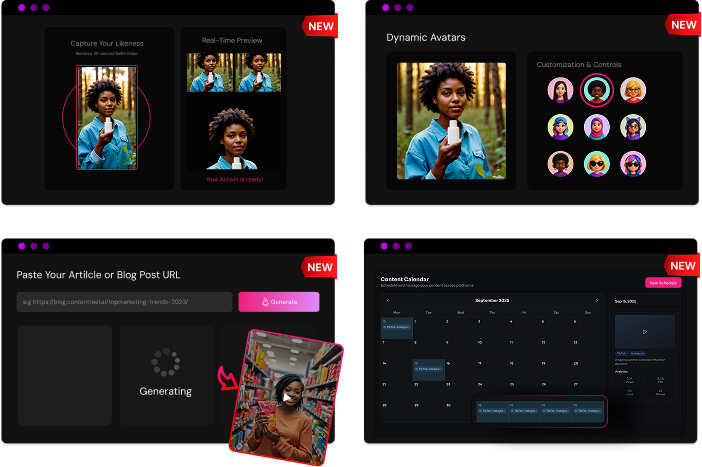702x467 pixels.
Task: Choose the avatar with pink hijab
Action: click(597, 127)
